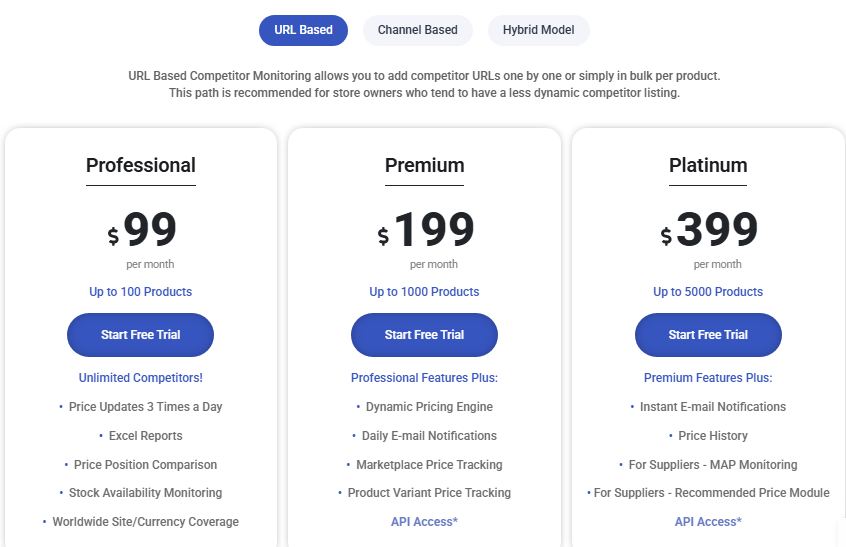Screen dimensions: 846x547
Task: Switch to the Channel Based tab
Action: (x=417, y=30)
